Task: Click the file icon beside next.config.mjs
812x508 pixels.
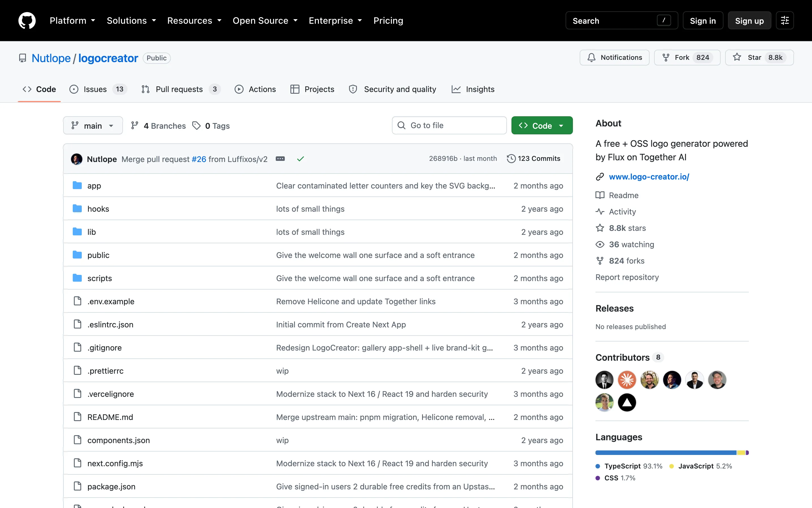Action: (78, 463)
